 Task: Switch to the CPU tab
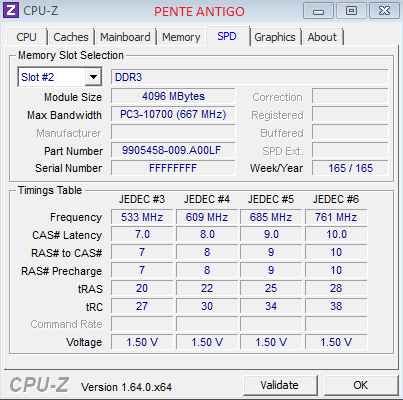(26, 37)
